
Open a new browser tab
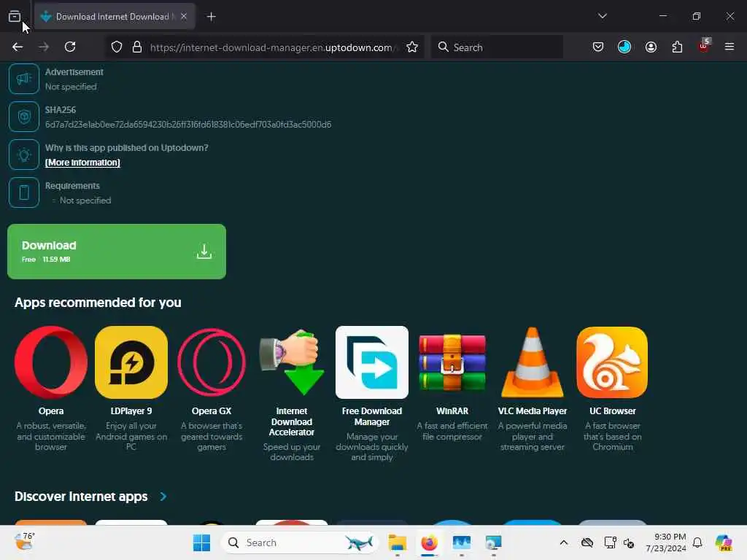click(211, 17)
